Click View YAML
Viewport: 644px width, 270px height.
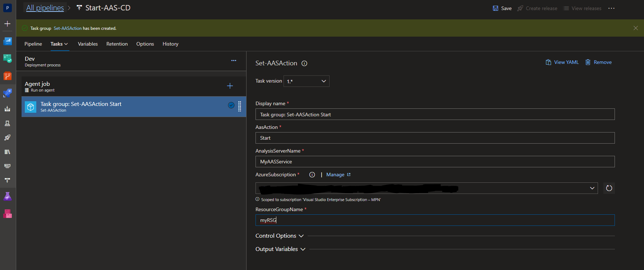pyautogui.click(x=562, y=62)
